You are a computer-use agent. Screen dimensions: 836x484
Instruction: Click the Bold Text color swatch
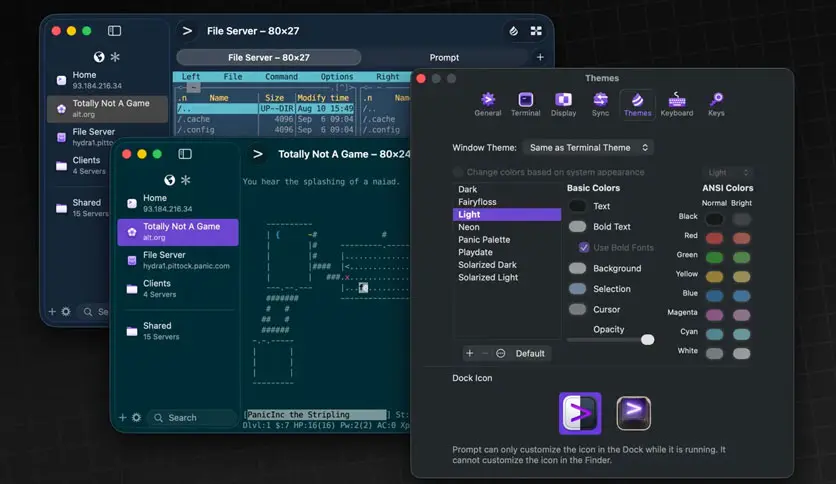coord(577,227)
